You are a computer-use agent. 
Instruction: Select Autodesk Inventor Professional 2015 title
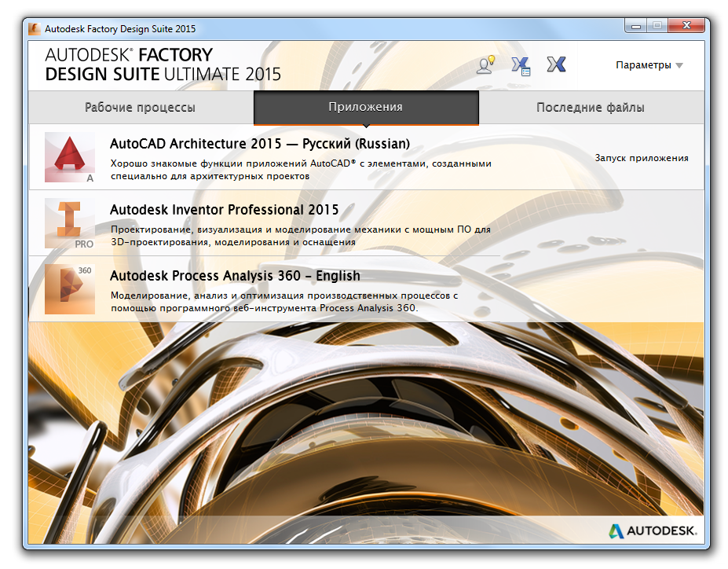tap(225, 210)
